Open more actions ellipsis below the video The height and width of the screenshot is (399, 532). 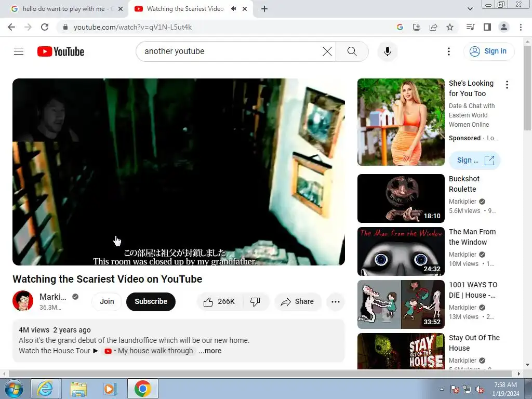pyautogui.click(x=336, y=302)
